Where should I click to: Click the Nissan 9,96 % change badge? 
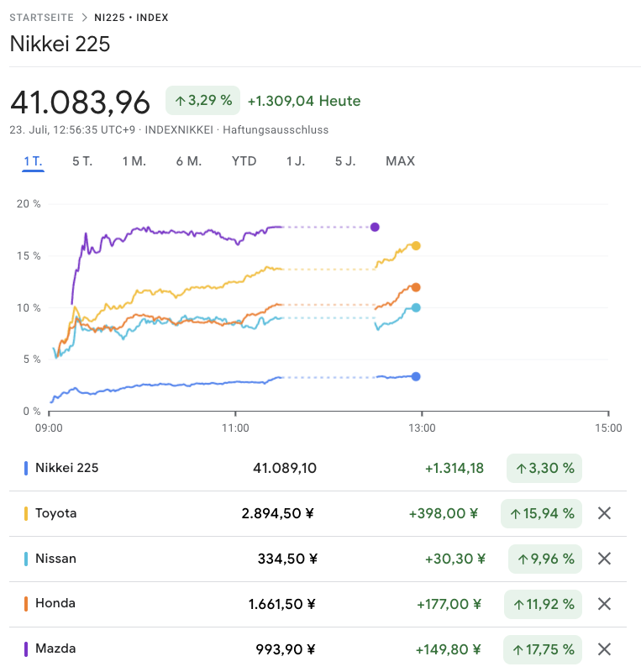point(545,559)
